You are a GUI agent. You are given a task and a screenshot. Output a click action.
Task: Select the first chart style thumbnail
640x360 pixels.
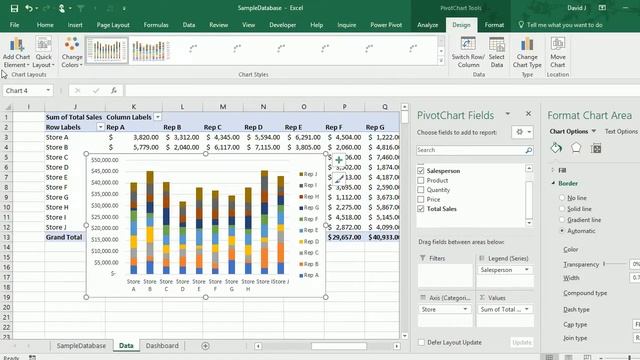tap(107, 50)
